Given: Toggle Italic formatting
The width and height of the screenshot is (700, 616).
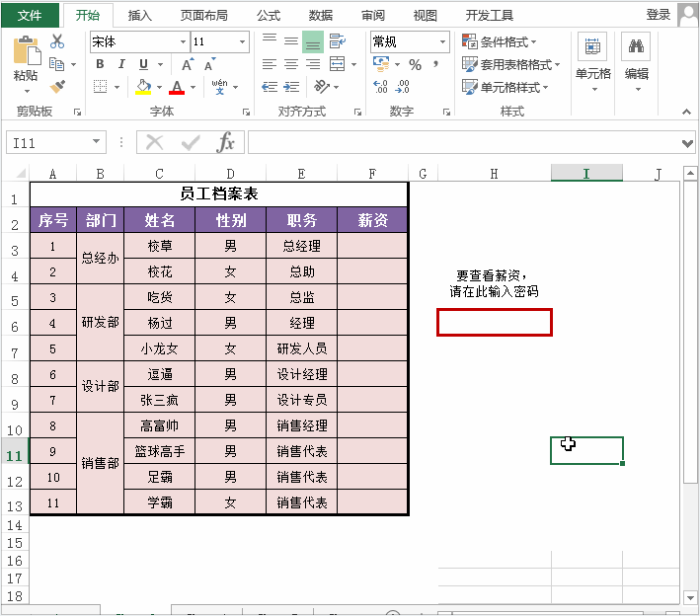Looking at the screenshot, I should tap(121, 64).
